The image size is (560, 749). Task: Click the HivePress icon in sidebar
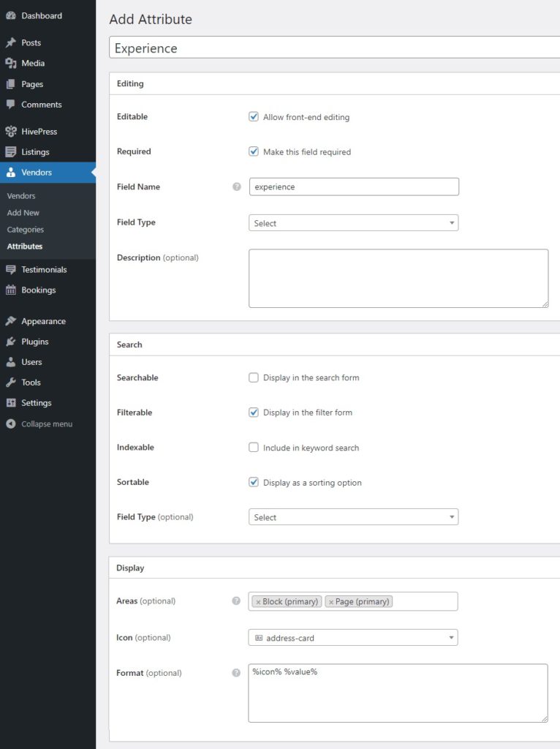[11, 132]
